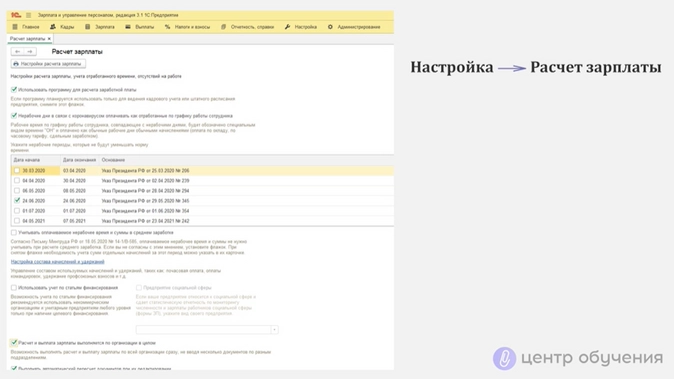Viewport: 674px width, 379px height.
Task: Go back with the left arrow button
Action: point(18,52)
